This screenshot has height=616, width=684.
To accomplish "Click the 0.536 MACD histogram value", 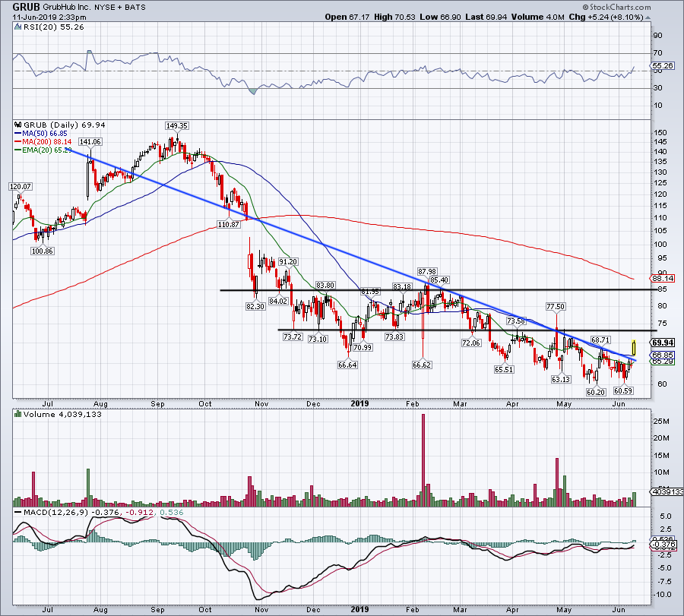I will 172,512.
